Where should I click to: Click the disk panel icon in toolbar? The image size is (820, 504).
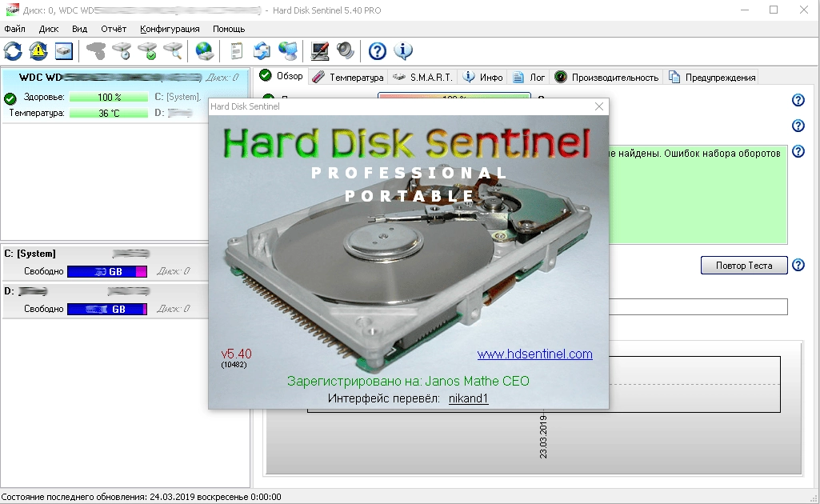click(64, 51)
